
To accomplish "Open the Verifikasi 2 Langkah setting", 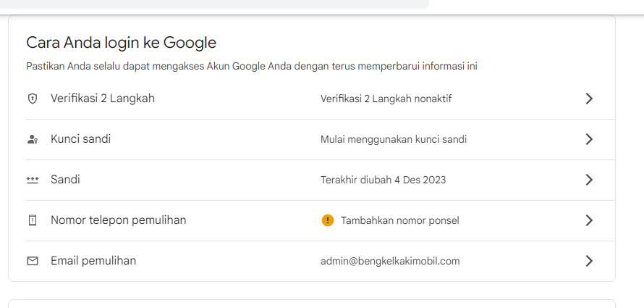I will (103, 99).
